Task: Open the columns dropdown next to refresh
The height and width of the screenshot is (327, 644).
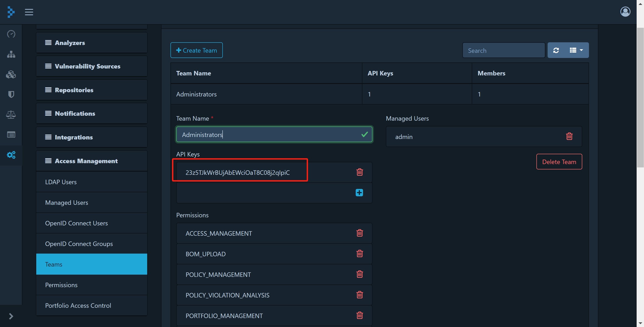Action: pyautogui.click(x=576, y=50)
